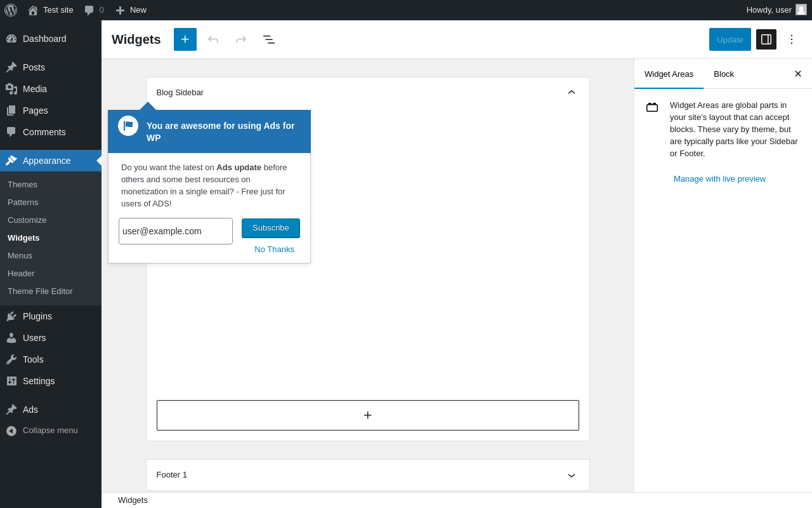The height and width of the screenshot is (508, 812).
Task: Open the three-dot Options menu
Action: point(792,39)
